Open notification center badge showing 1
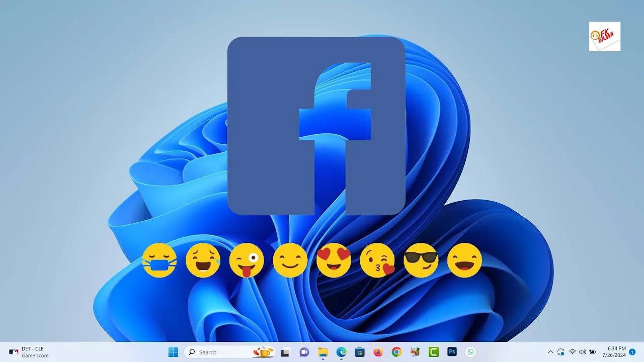This screenshot has width=644, height=362. click(632, 352)
